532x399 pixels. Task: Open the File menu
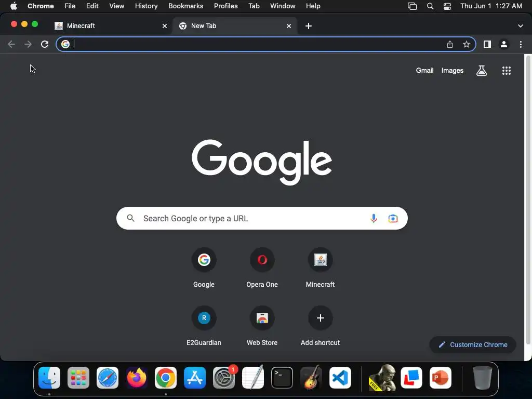[70, 6]
